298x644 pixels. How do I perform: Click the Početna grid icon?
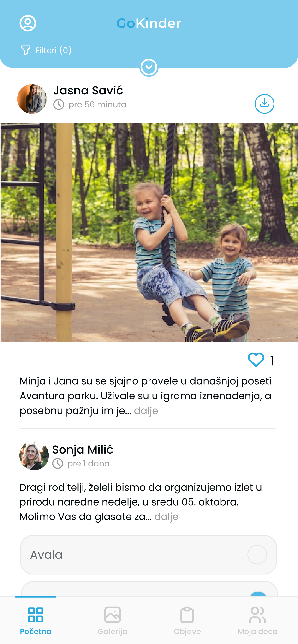[36, 615]
